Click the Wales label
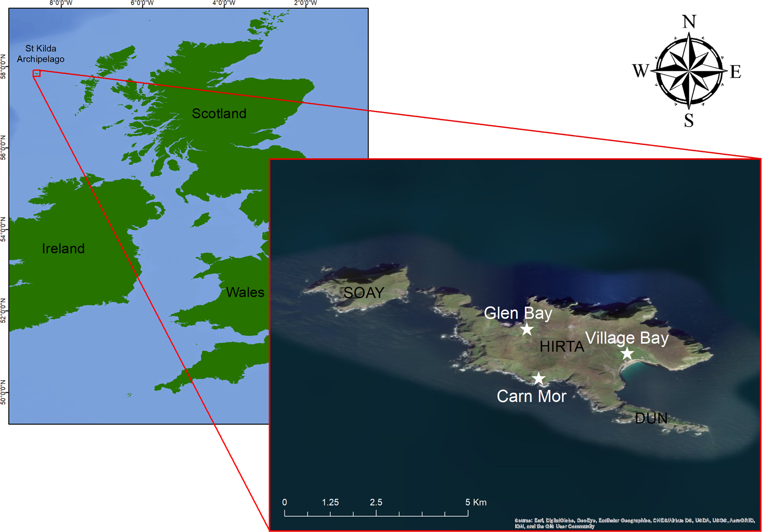The image size is (762, 532). [x=245, y=292]
